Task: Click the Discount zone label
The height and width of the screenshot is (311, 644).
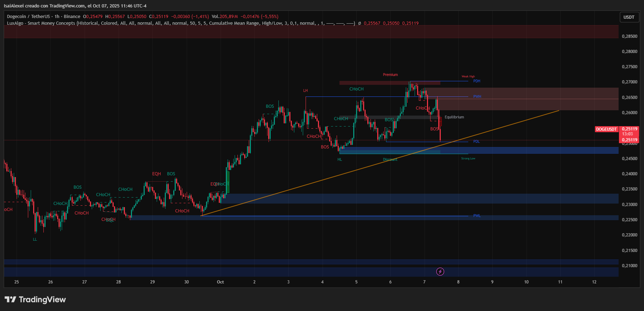Action: 390,160
